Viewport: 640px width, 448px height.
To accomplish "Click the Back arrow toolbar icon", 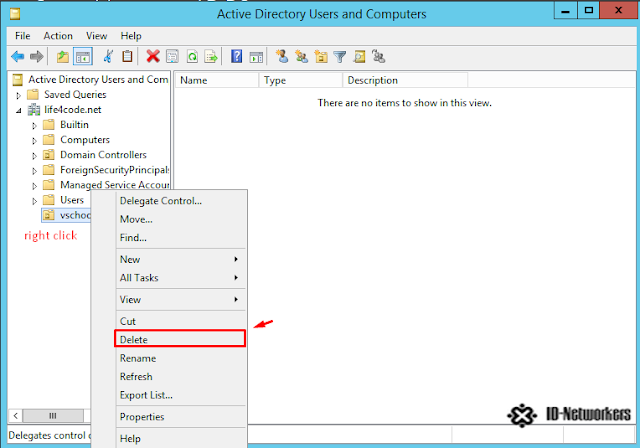I will (x=18, y=56).
